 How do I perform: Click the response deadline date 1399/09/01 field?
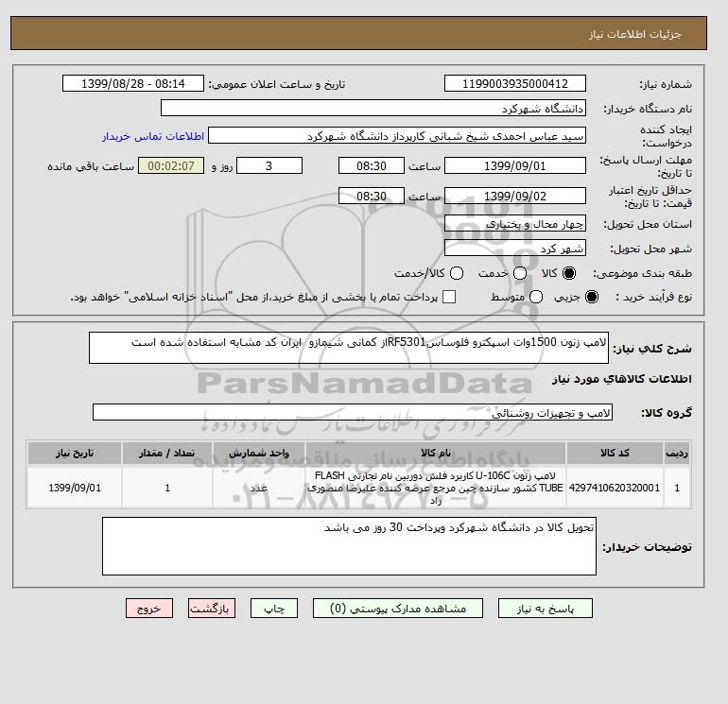(x=515, y=165)
